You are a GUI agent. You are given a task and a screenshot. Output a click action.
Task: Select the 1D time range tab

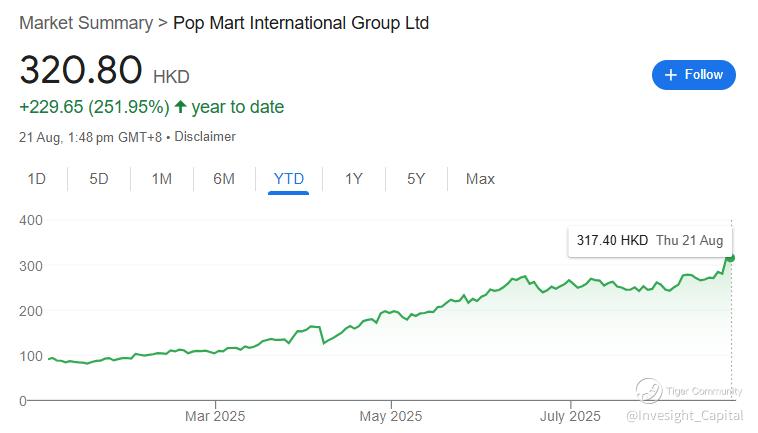(37, 179)
